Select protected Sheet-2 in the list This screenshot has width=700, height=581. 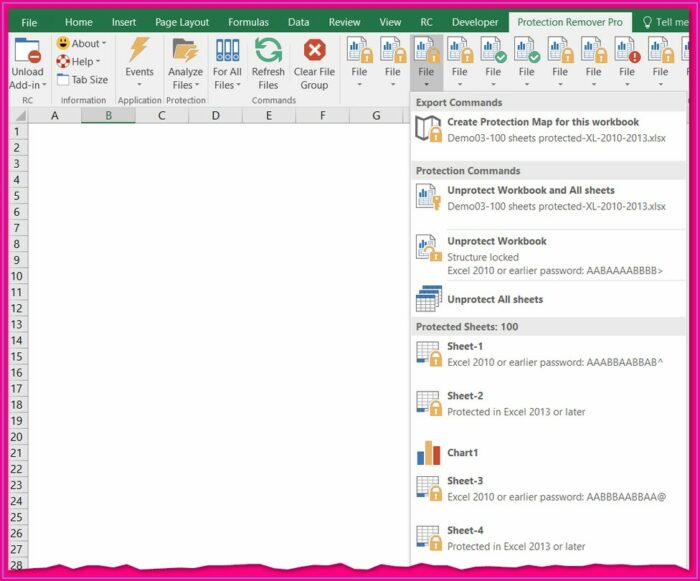548,404
